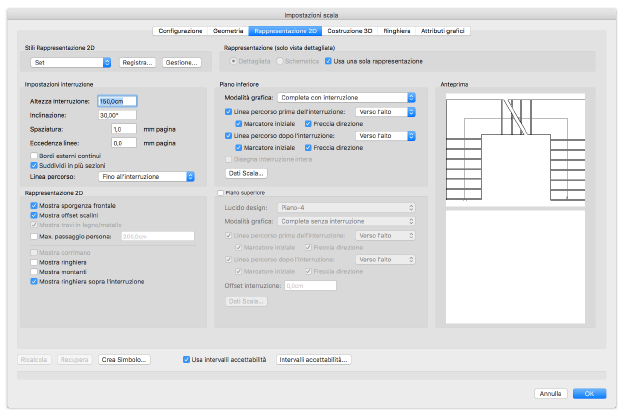Enable Max. passaggio persona checkbox

(34, 236)
